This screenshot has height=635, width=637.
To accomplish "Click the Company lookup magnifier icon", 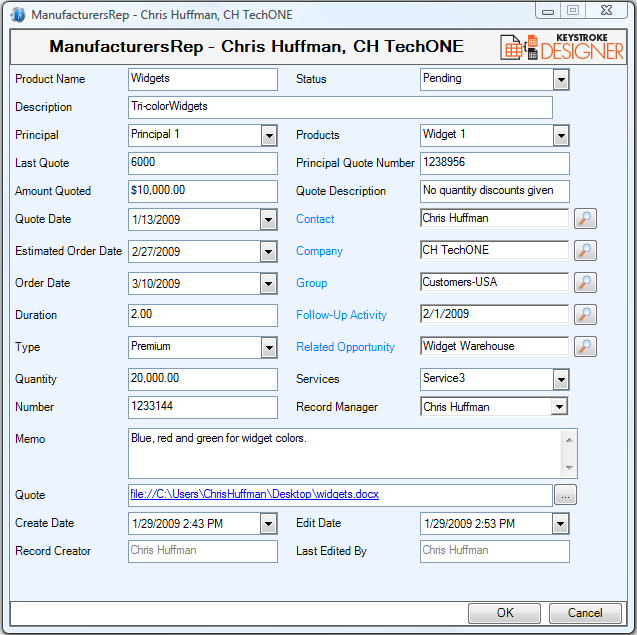I will click(x=585, y=250).
